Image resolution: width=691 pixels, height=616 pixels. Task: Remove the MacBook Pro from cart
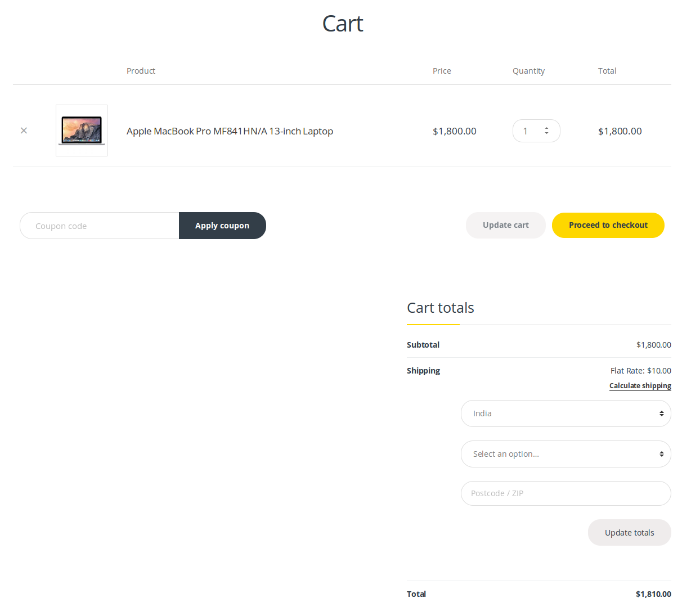tap(24, 131)
